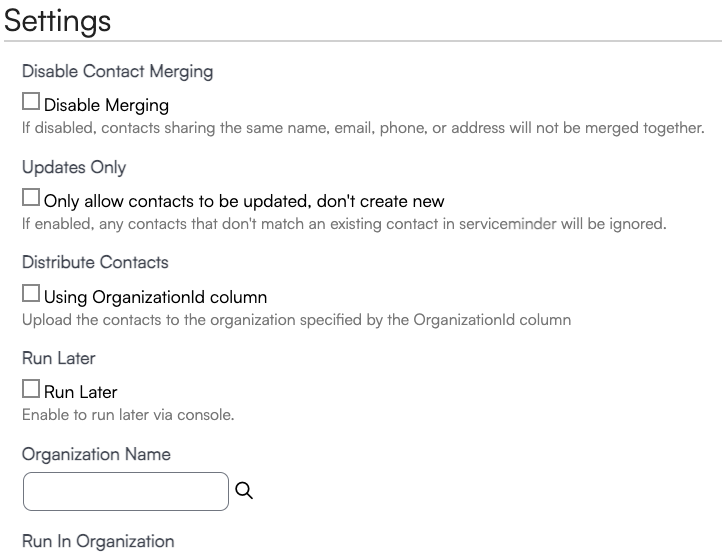Image resolution: width=722 pixels, height=559 pixels.
Task: Click the 'Disable Merging' checkbox label text
Action: point(106,104)
